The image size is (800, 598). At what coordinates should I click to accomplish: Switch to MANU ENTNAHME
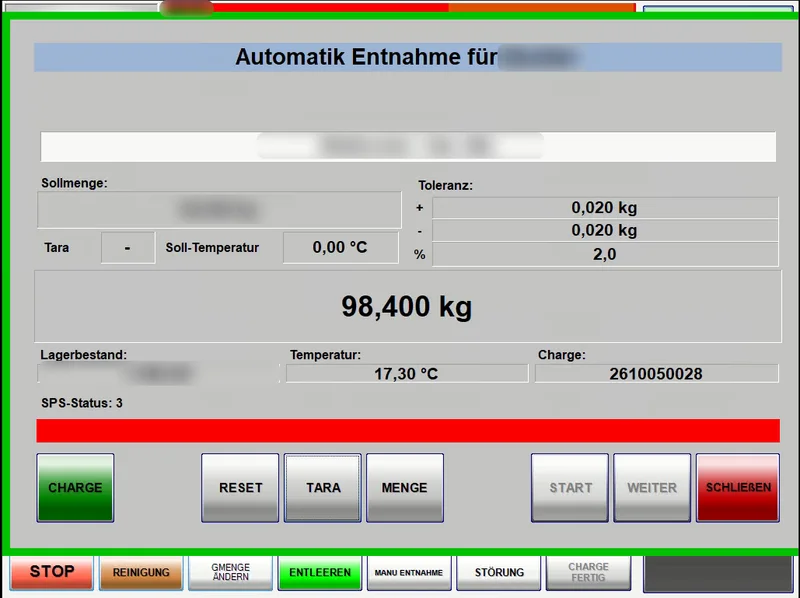coord(409,572)
